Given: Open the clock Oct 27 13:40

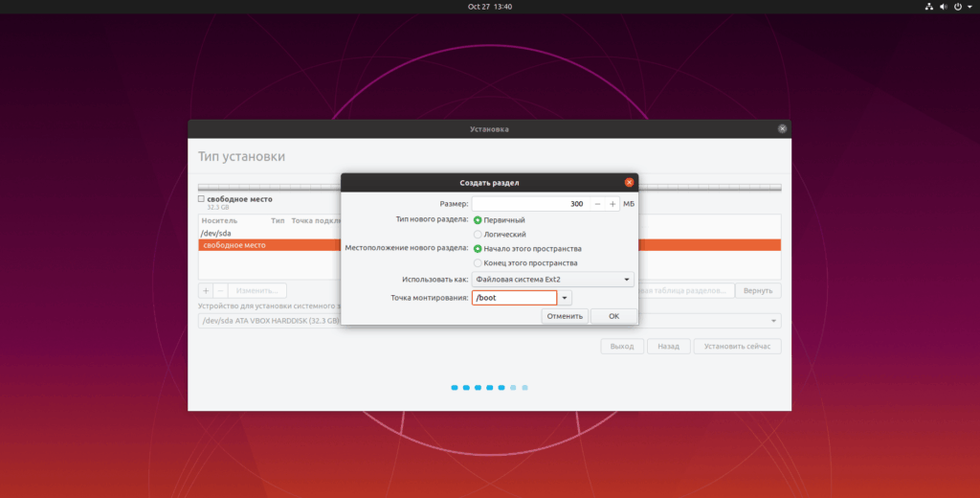Looking at the screenshot, I should tap(489, 7).
